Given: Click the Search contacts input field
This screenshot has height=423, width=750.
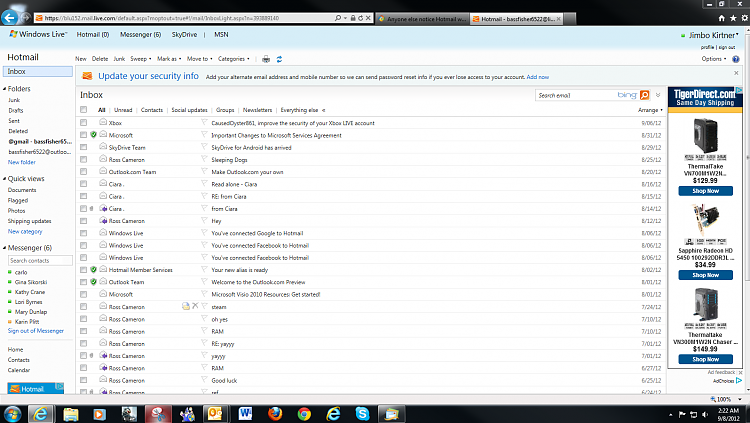Looking at the screenshot, I should point(40,261).
